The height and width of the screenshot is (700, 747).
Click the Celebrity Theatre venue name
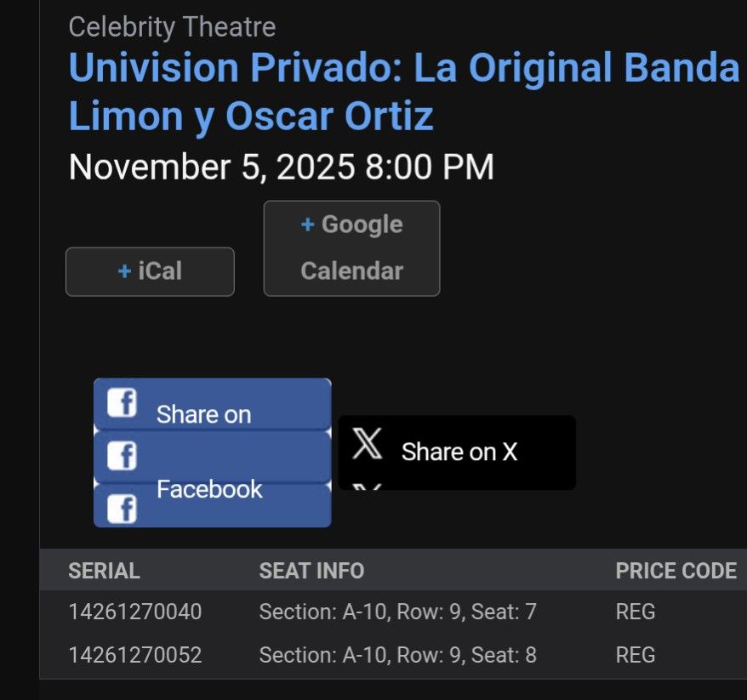172,26
